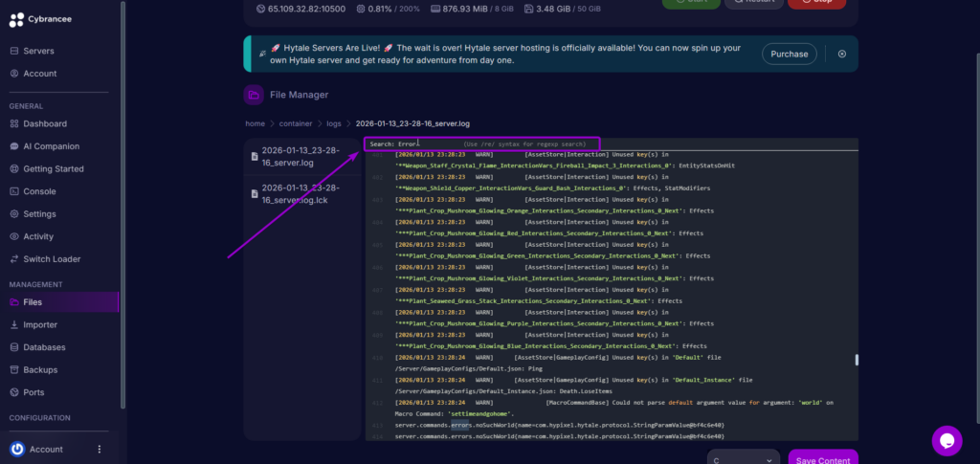Click the Dashboard grid icon
980x464 pixels.
point(14,123)
